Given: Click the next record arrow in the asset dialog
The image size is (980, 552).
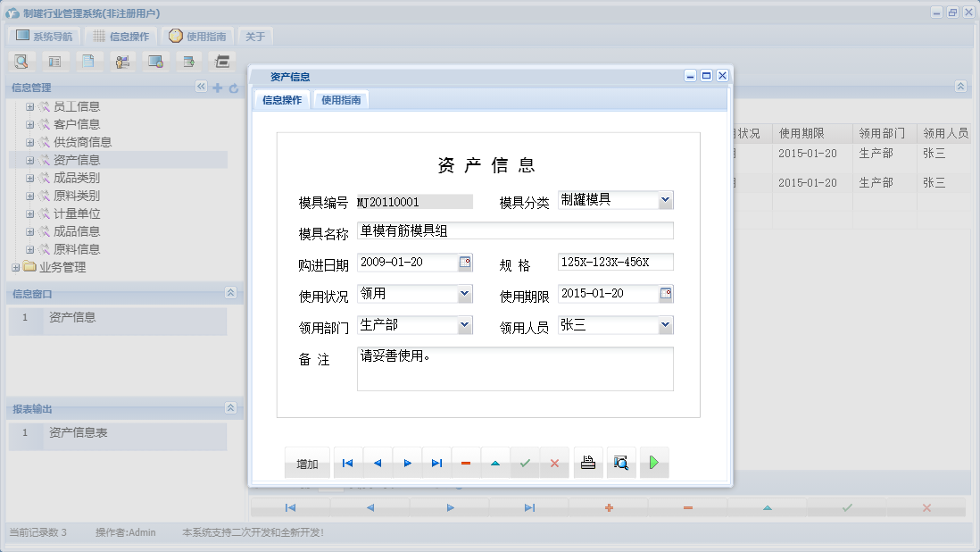Looking at the screenshot, I should 407,463.
